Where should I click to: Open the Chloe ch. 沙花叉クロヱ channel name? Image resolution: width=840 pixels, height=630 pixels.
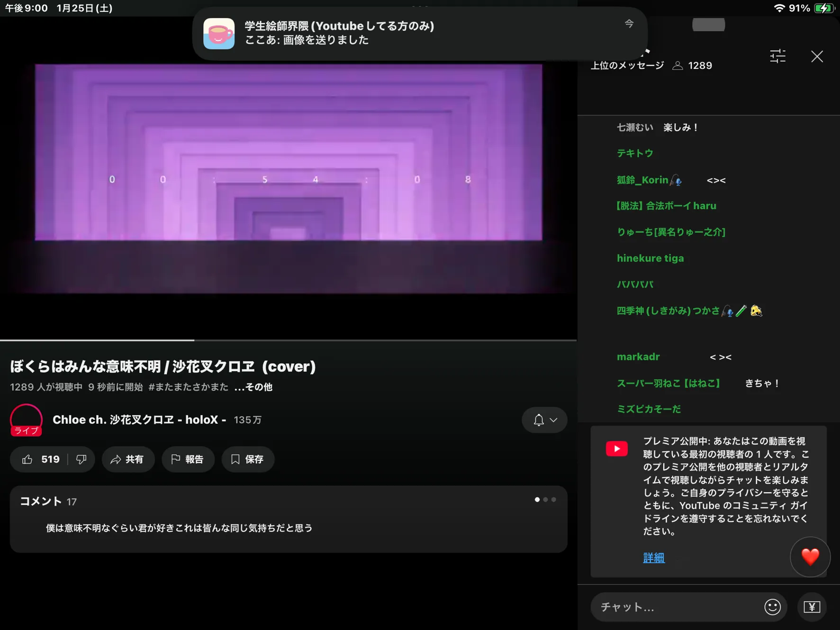pyautogui.click(x=139, y=420)
